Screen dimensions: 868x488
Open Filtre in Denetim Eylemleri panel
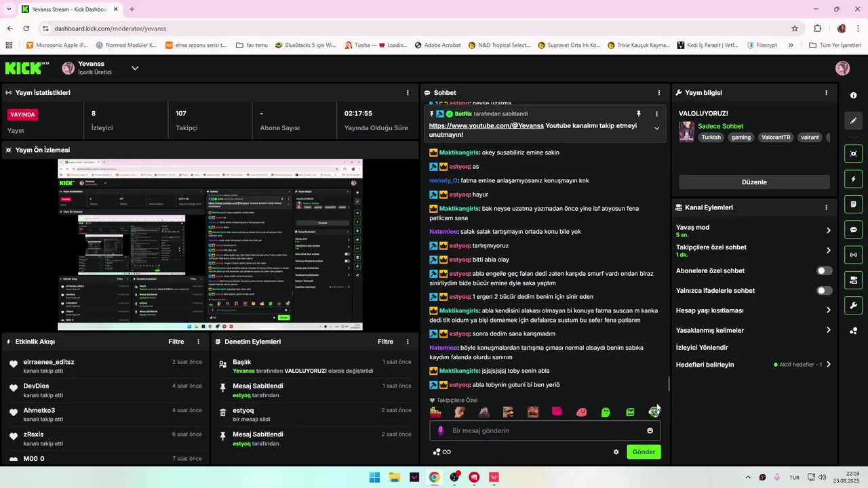385,342
